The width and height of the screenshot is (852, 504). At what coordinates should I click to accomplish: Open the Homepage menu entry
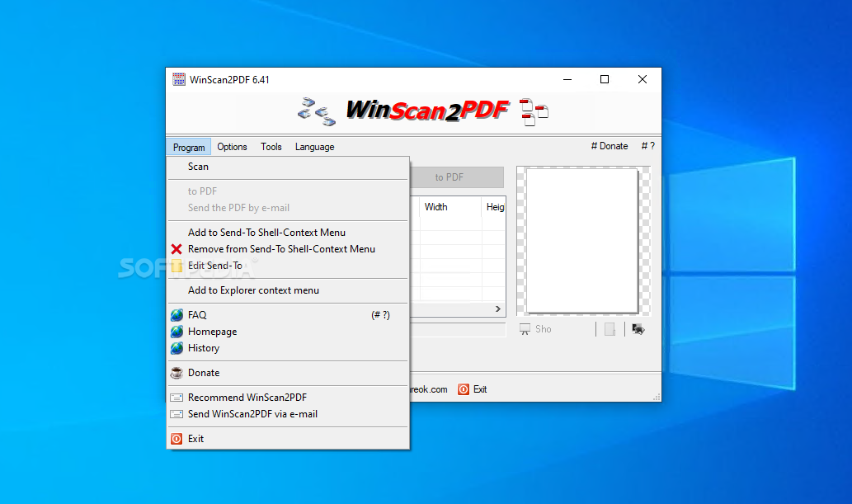tap(288, 332)
